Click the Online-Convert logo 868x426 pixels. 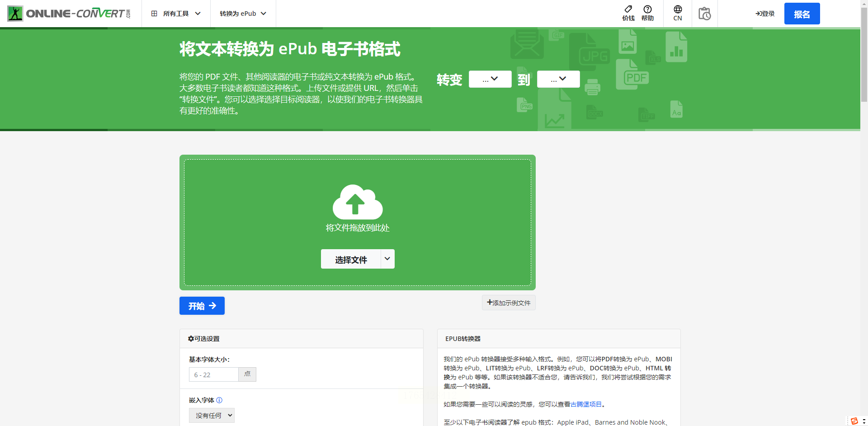(x=69, y=14)
